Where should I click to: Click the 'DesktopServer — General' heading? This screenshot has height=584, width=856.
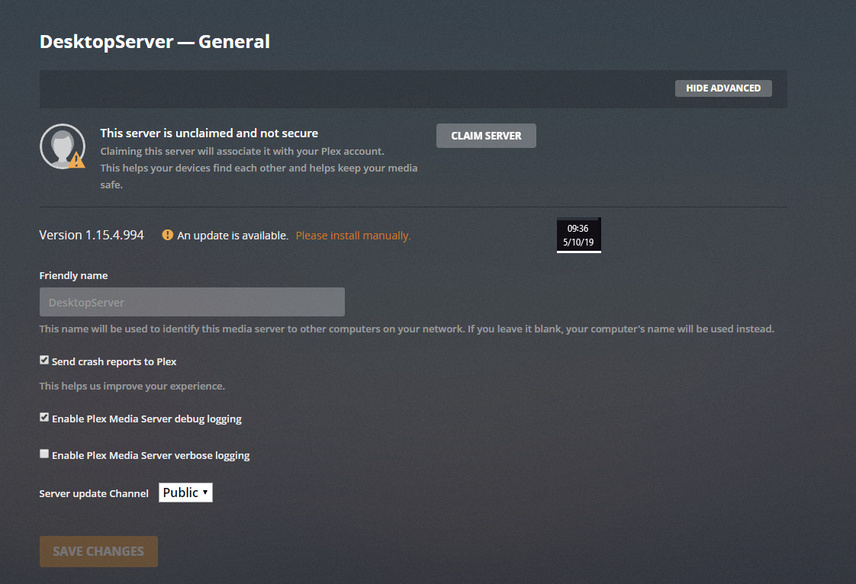[x=154, y=42]
